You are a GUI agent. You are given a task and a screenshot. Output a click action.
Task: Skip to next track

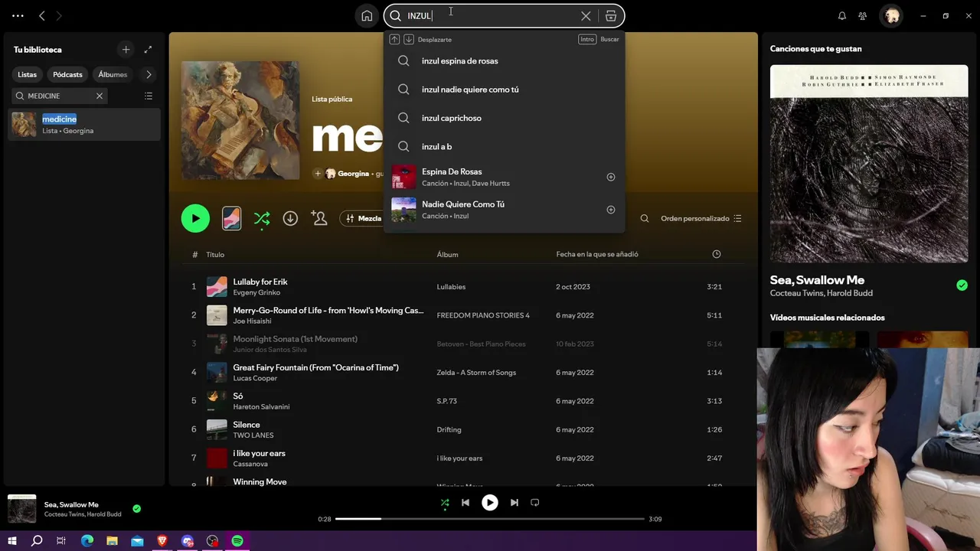tap(514, 503)
